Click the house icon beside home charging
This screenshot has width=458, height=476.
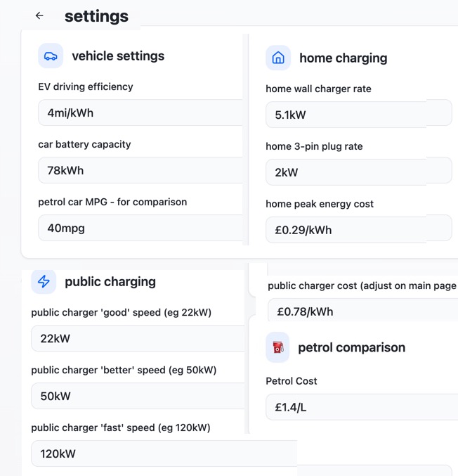click(x=278, y=58)
